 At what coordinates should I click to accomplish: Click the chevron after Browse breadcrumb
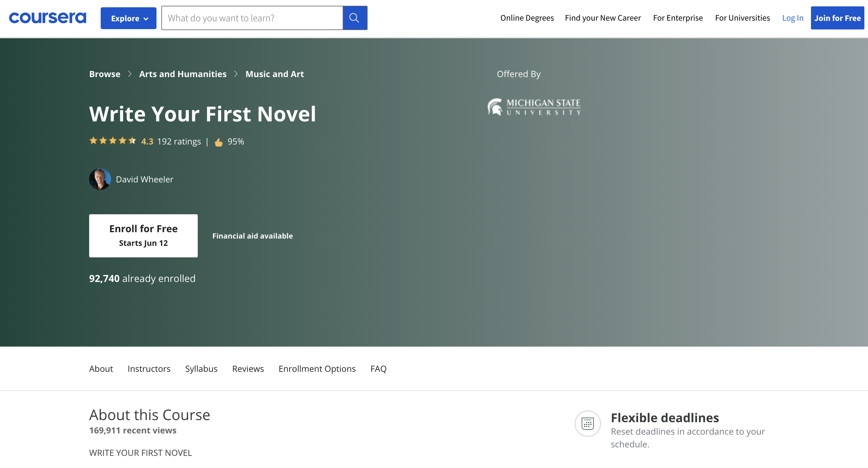pos(130,74)
